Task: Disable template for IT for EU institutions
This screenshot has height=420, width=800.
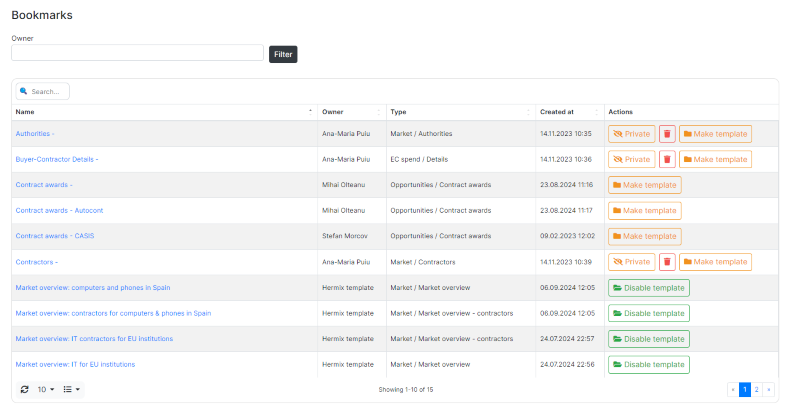Action: [648, 364]
